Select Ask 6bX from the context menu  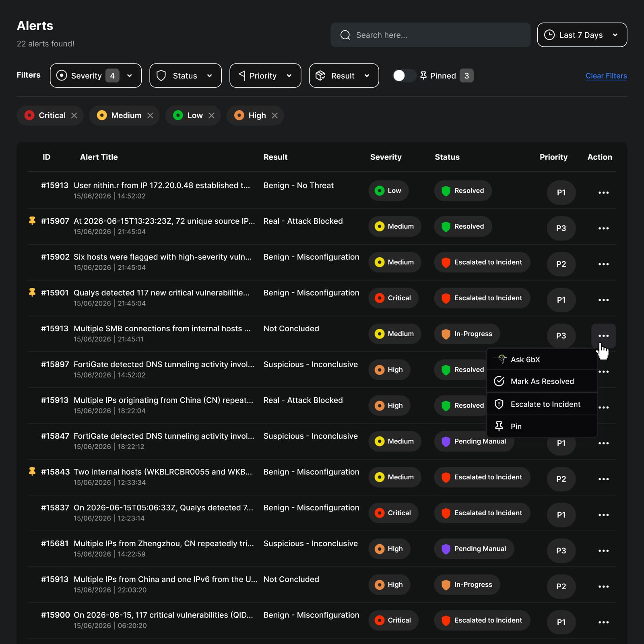pyautogui.click(x=542, y=359)
